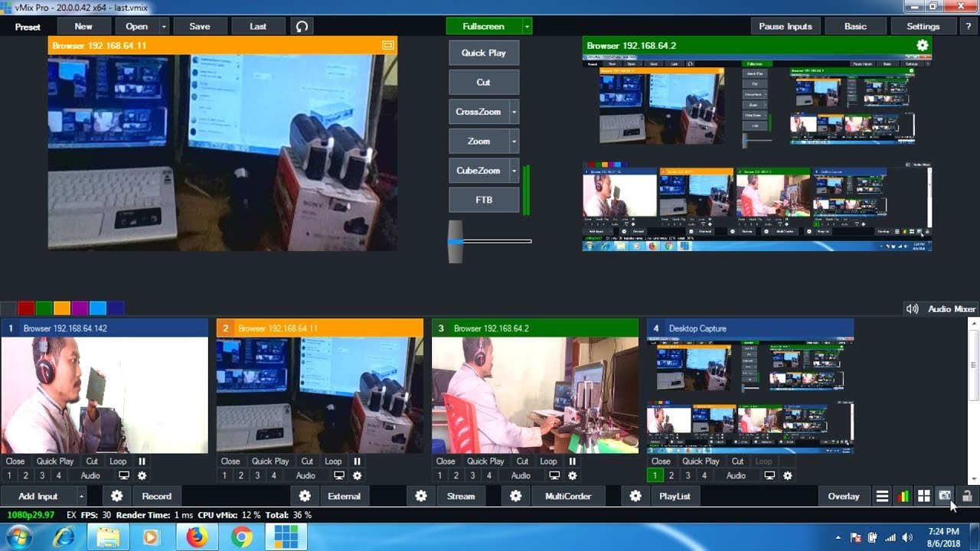
Task: Click the undo arrow icon beside Last
Action: [302, 26]
